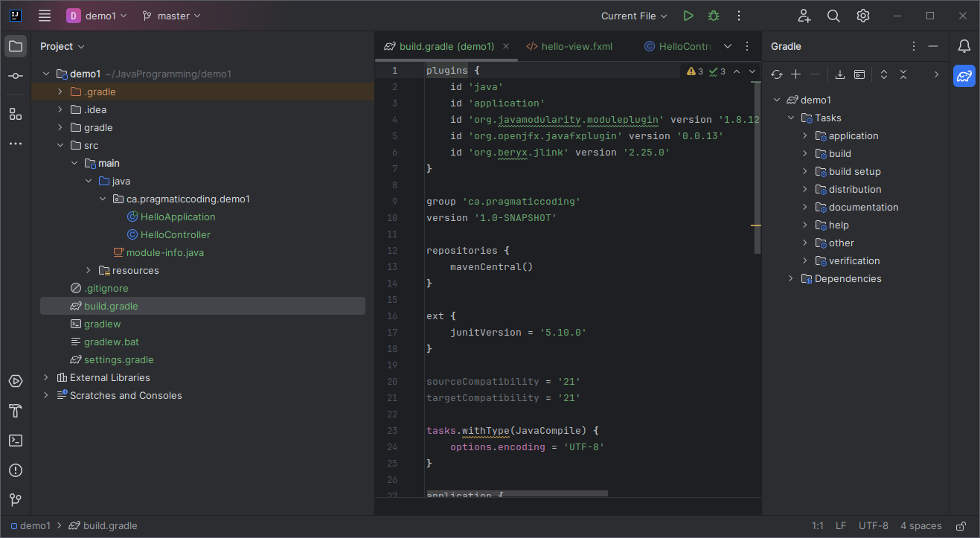Select gradlew.bat file
This screenshot has height=538, width=980.
pos(112,342)
